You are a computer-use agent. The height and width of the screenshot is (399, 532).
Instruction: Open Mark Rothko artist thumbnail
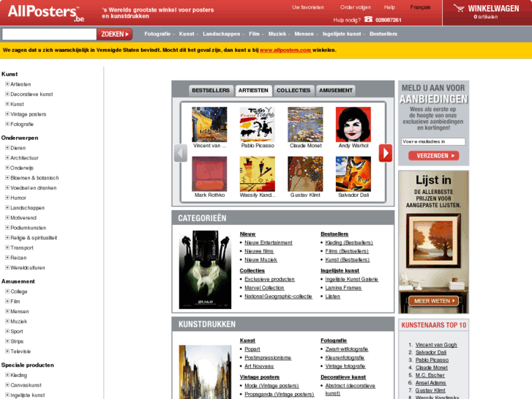pos(209,174)
